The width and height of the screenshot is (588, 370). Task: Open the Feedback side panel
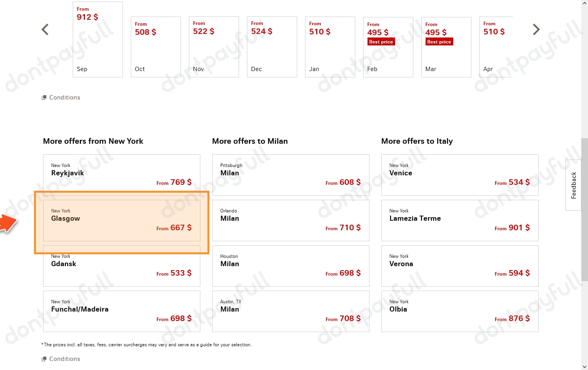tap(573, 185)
